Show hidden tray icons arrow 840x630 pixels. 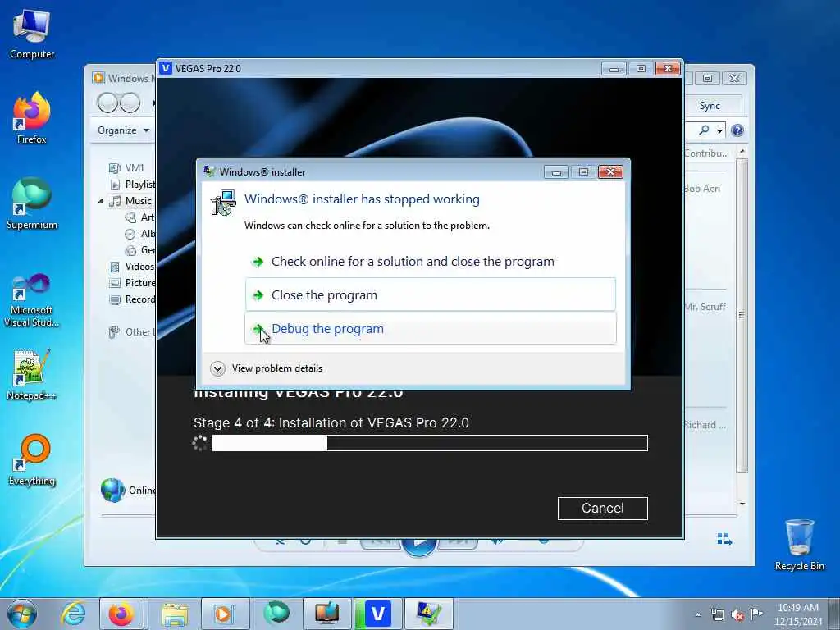[697, 614]
